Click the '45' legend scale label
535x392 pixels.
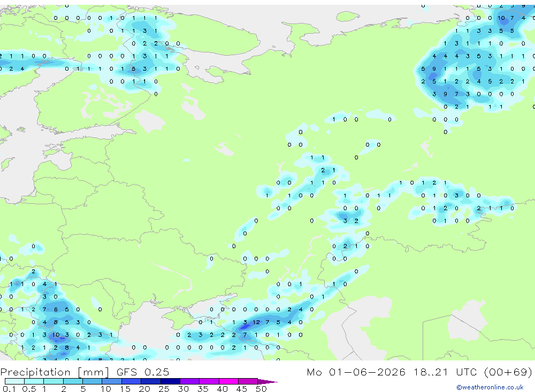[242, 389]
